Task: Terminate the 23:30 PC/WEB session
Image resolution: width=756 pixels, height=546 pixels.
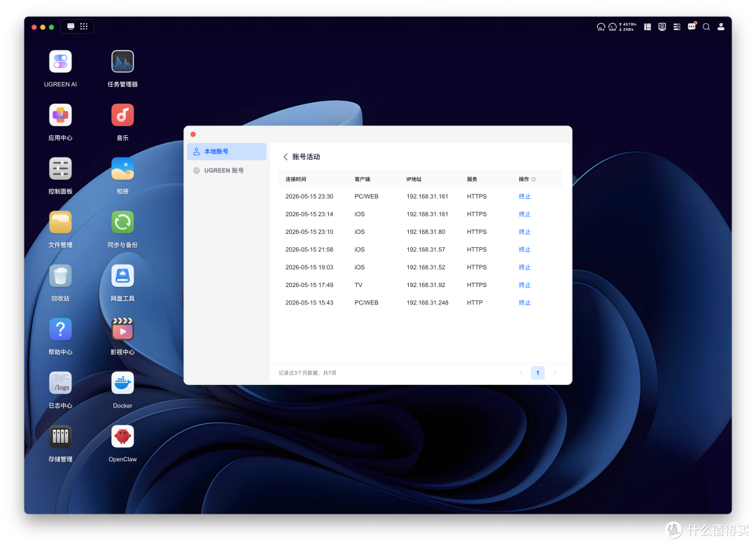Action: click(524, 196)
